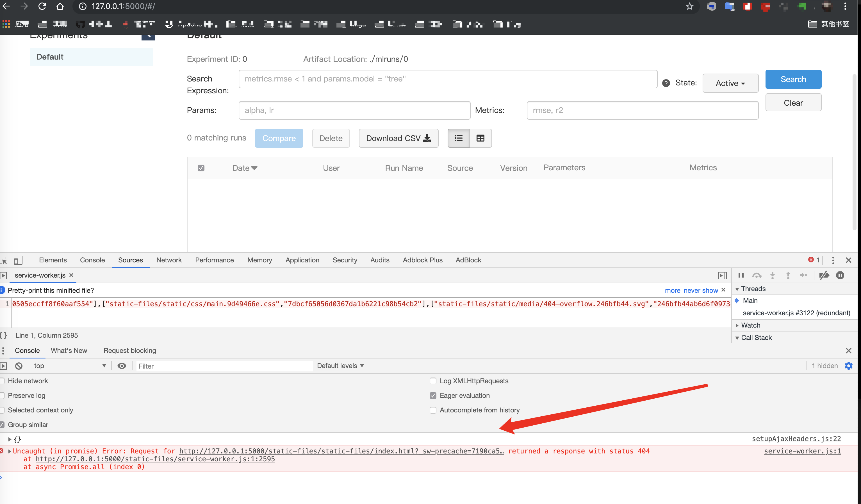The height and width of the screenshot is (504, 861).
Task: Open the Default levels dropdown
Action: click(340, 365)
